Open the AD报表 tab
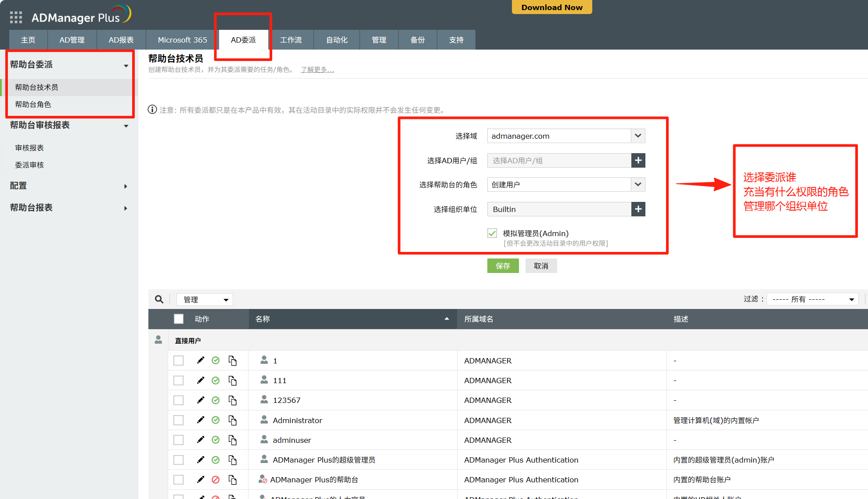This screenshot has width=868, height=499. pyautogui.click(x=121, y=40)
